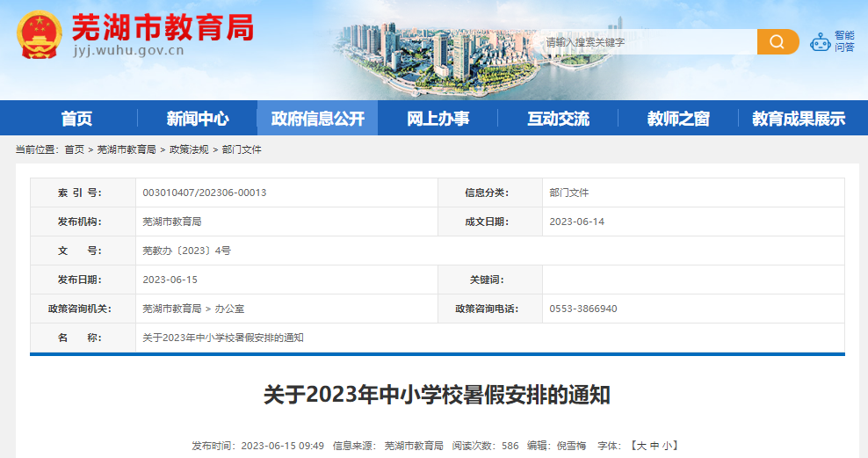Open the 新闻中心 navigation tab
Screen dimensions: 868x458
tap(197, 118)
